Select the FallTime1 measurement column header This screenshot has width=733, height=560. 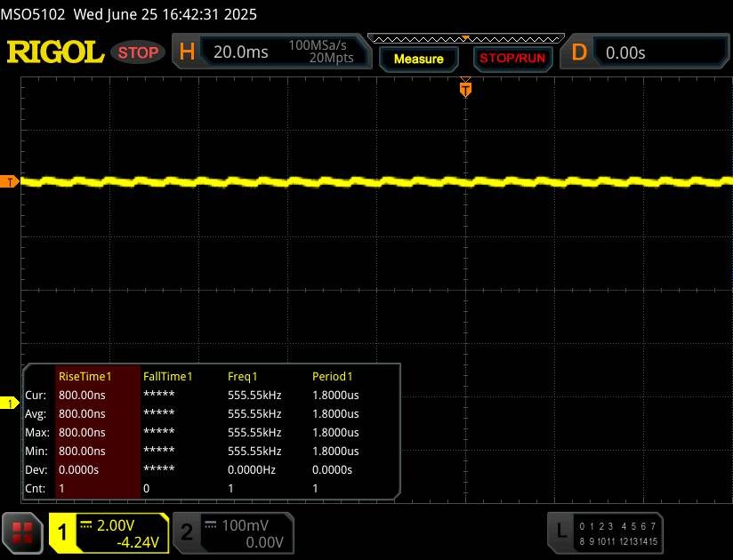[x=168, y=377]
